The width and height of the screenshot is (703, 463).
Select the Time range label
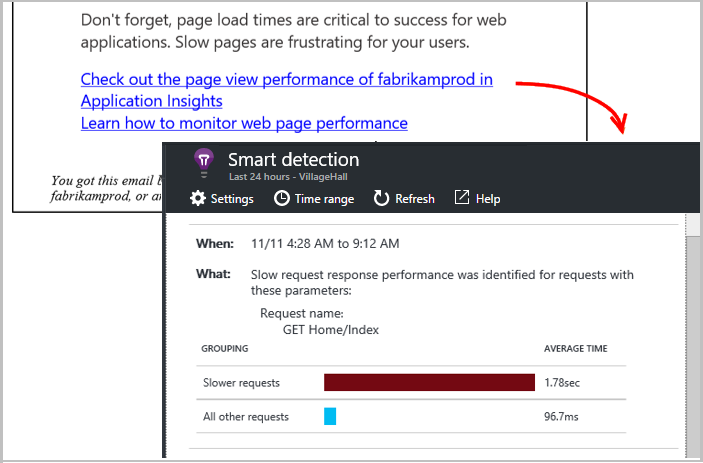click(x=324, y=199)
